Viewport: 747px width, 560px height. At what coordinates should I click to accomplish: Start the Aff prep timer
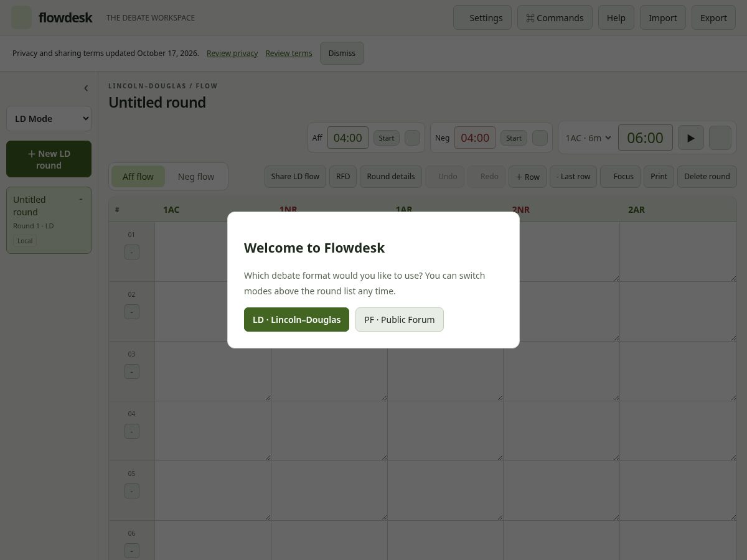pos(387,138)
